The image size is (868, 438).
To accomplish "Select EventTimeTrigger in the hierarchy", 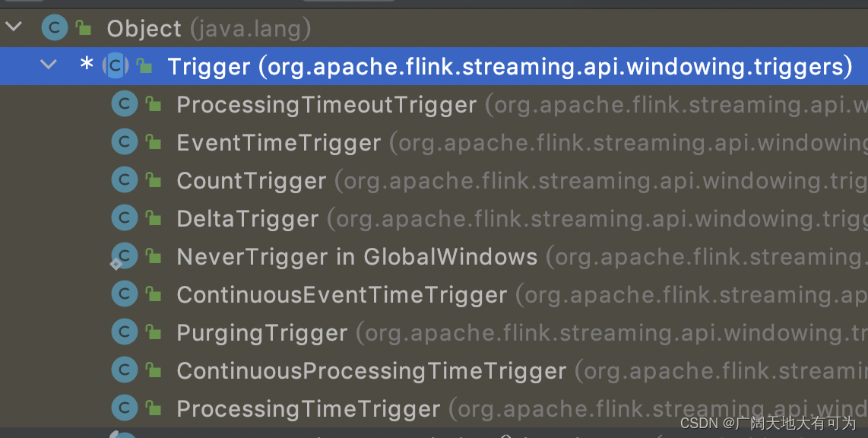I will (278, 141).
